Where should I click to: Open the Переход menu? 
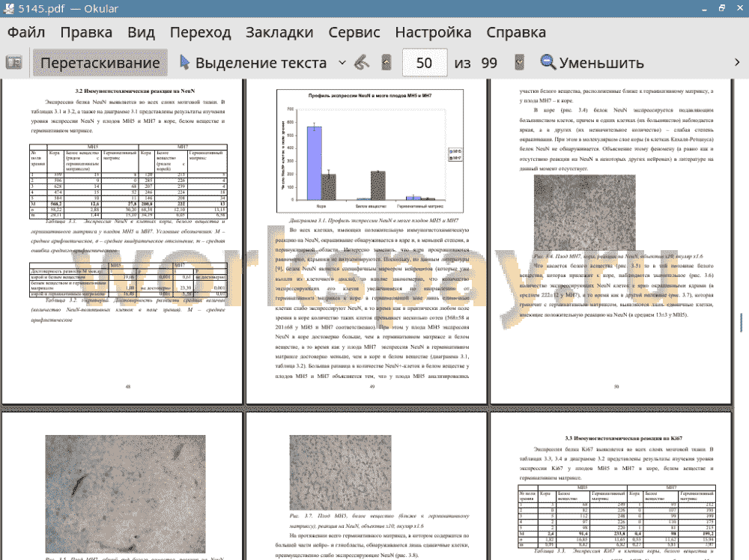coord(201,32)
